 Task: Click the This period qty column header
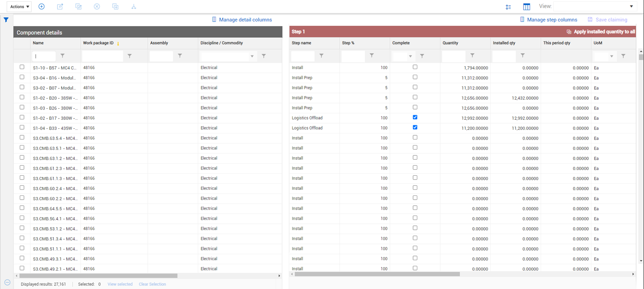point(557,43)
